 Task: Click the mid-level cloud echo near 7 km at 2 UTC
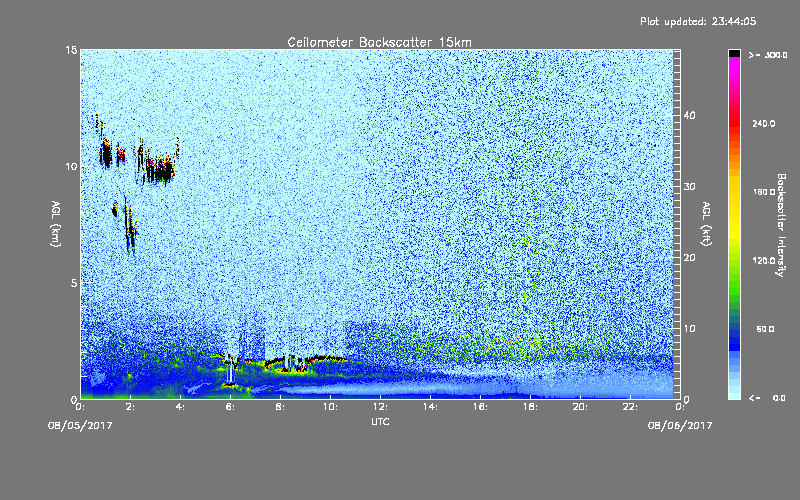coord(131,227)
